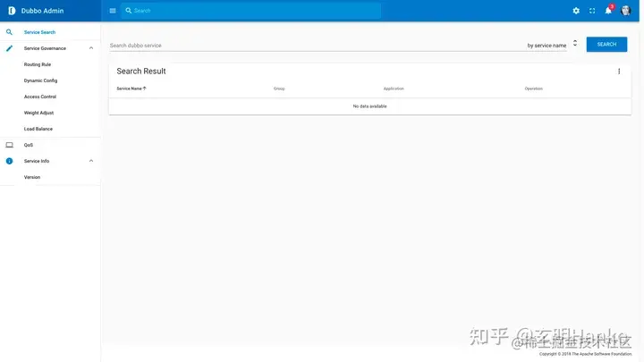
Task: Open user avatar in header
Action: click(x=625, y=11)
